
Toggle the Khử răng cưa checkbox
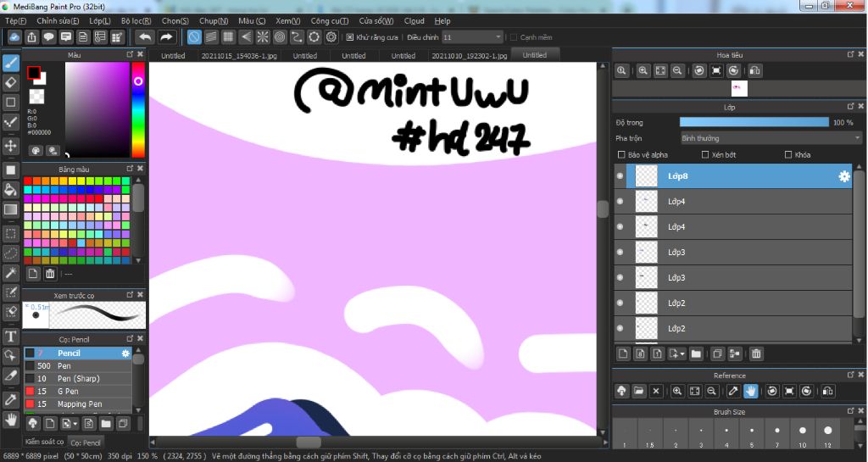[350, 37]
